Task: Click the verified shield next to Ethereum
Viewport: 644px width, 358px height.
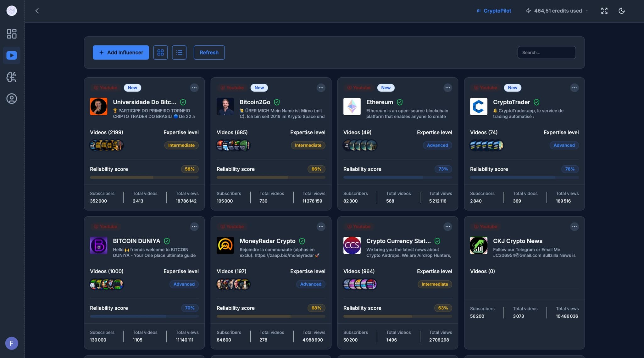Action: click(x=400, y=102)
